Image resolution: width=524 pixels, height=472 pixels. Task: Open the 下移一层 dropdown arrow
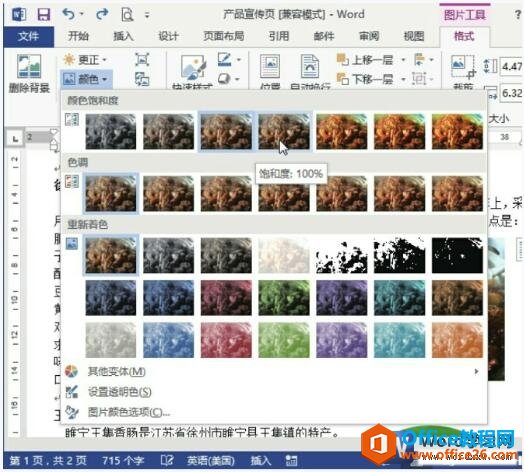(403, 79)
